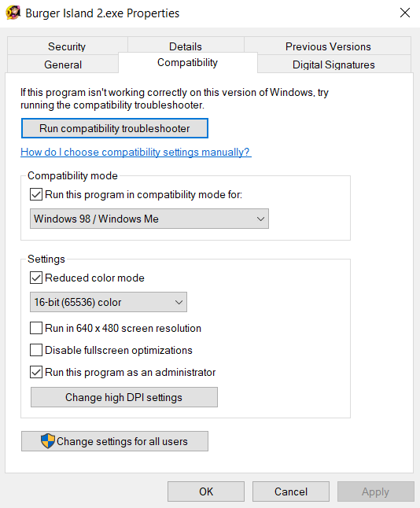The height and width of the screenshot is (508, 420).
Task: Click the Burger Island 2 app icon in title bar
Action: click(13, 13)
